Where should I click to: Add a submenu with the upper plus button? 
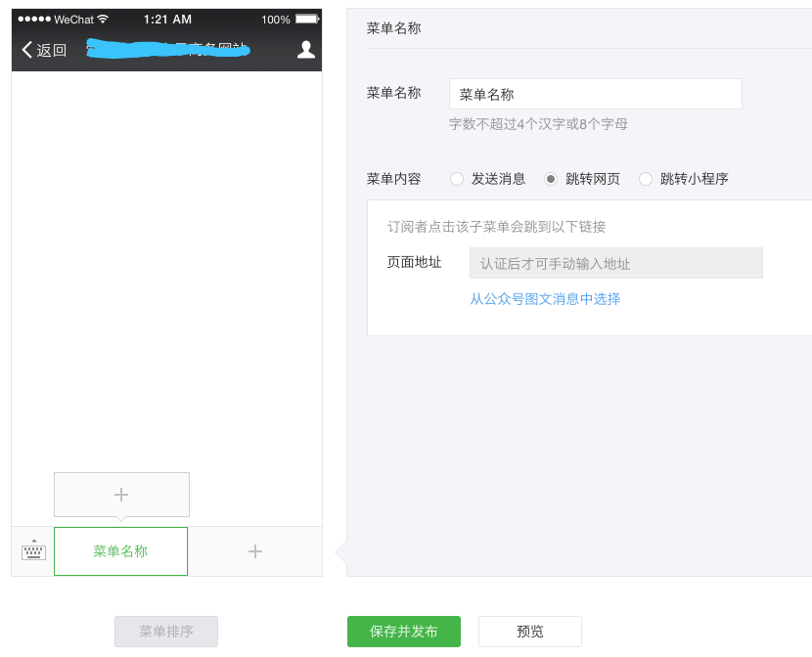[121, 495]
